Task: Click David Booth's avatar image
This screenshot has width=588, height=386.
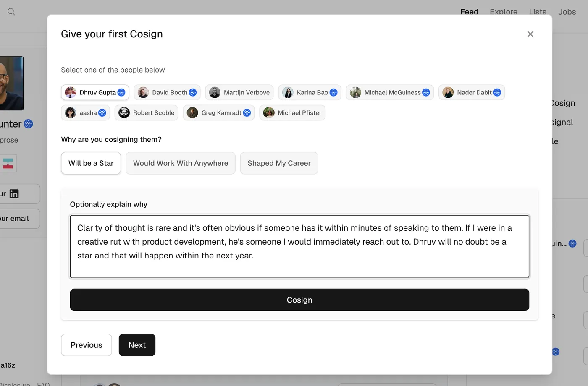Action: (x=143, y=92)
